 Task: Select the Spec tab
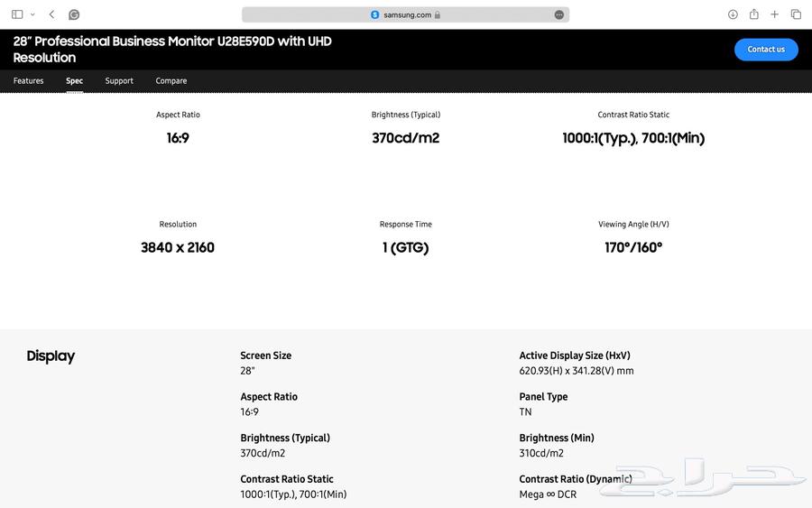(x=75, y=81)
